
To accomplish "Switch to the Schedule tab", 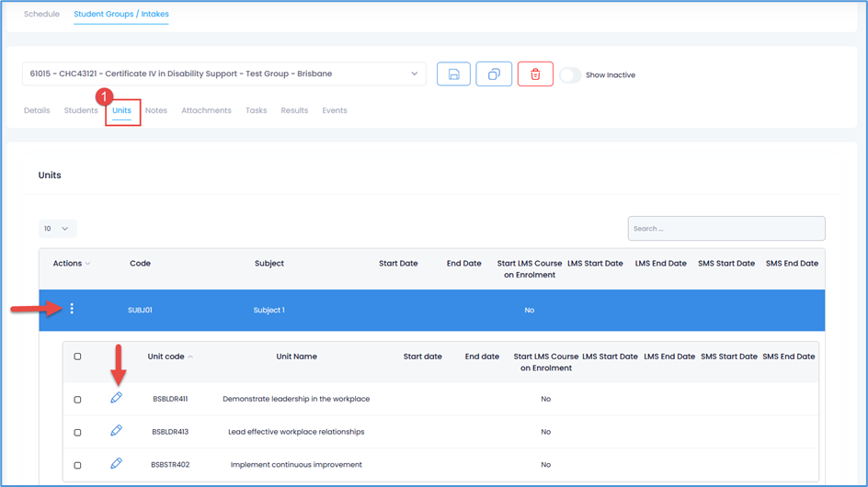I will coord(41,15).
